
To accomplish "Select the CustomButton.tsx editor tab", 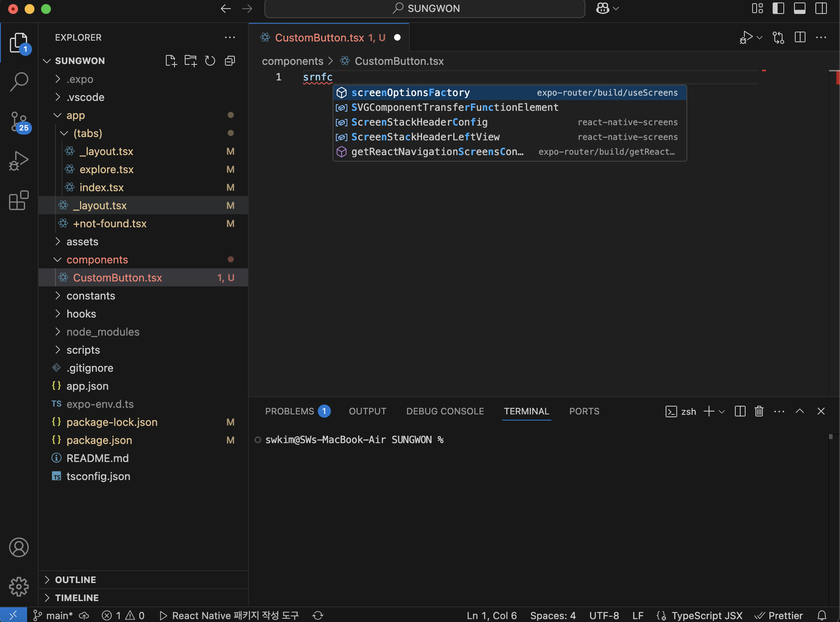I will (x=329, y=37).
